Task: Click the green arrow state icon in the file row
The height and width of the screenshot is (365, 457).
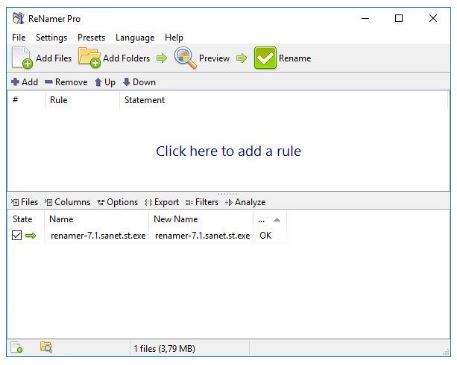Action: [31, 236]
